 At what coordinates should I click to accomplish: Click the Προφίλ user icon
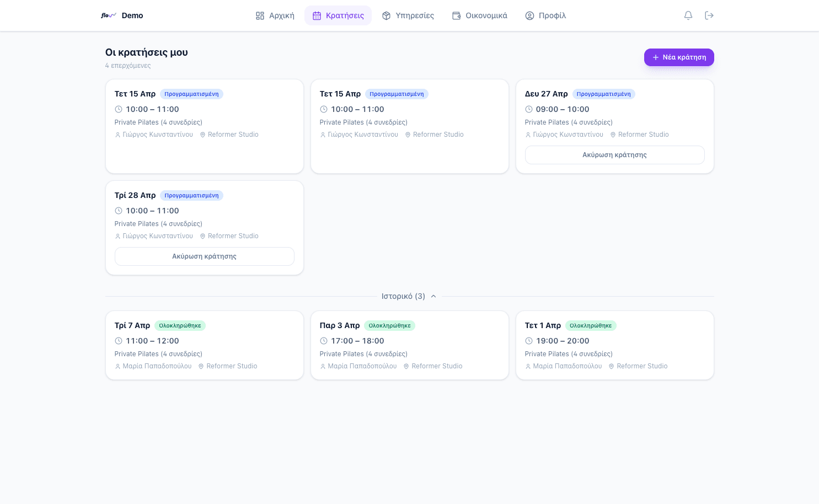529,15
